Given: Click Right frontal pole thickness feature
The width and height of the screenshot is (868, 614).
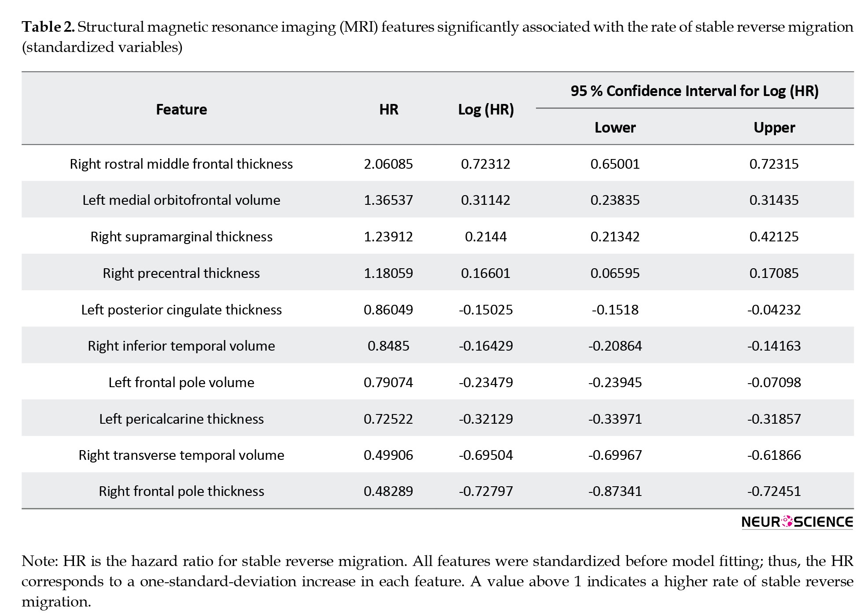Looking at the screenshot, I should pyautogui.click(x=181, y=491).
